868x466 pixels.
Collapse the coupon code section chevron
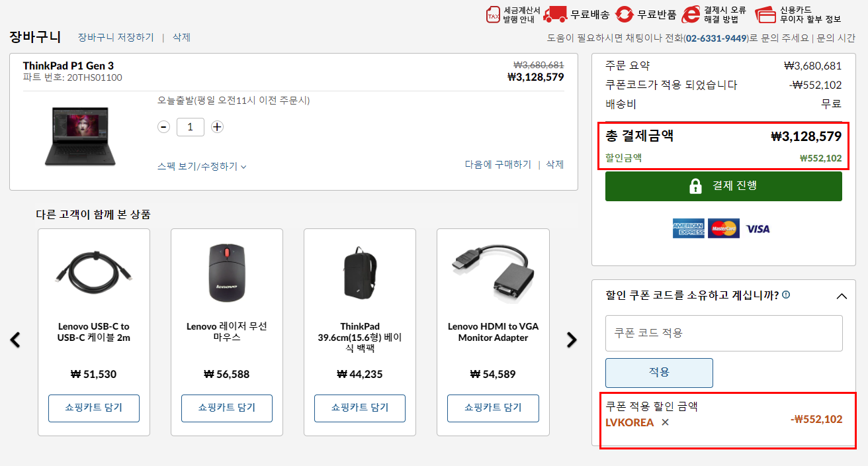pyautogui.click(x=842, y=296)
